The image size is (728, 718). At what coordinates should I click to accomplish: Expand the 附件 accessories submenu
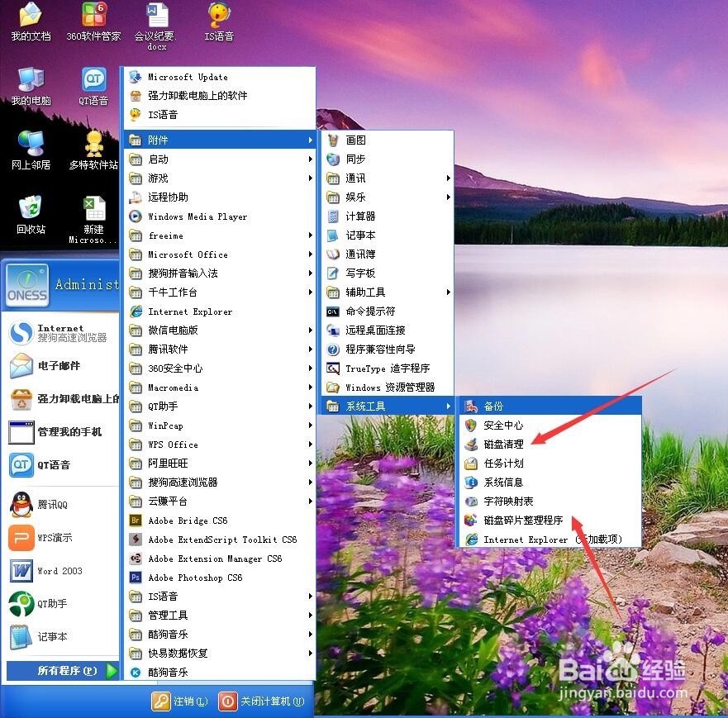[x=220, y=140]
